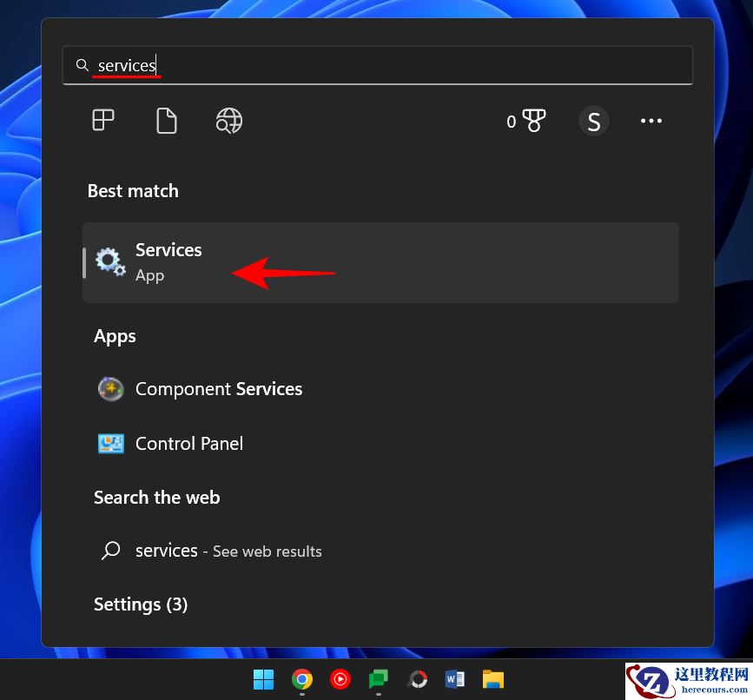
Task: Click the magnifier icon in the search box
Action: click(82, 64)
